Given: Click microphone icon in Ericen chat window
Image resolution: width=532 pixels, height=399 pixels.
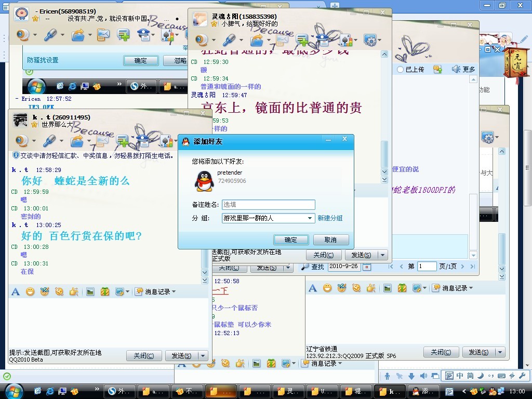Looking at the screenshot, I should [50, 35].
